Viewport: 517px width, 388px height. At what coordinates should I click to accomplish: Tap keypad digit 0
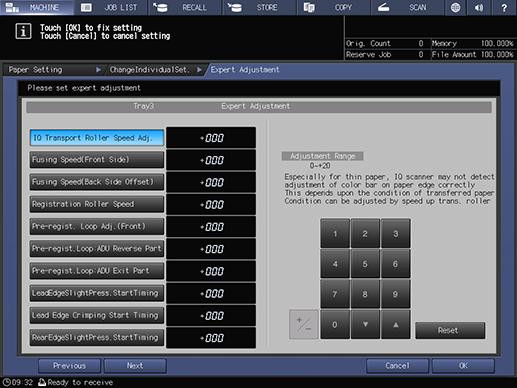[335, 324]
